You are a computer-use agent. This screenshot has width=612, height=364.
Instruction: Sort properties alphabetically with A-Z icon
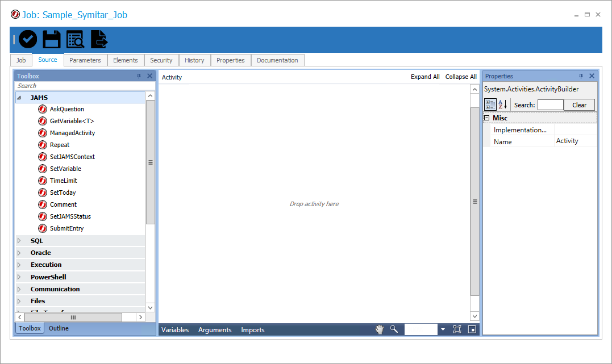click(x=503, y=104)
